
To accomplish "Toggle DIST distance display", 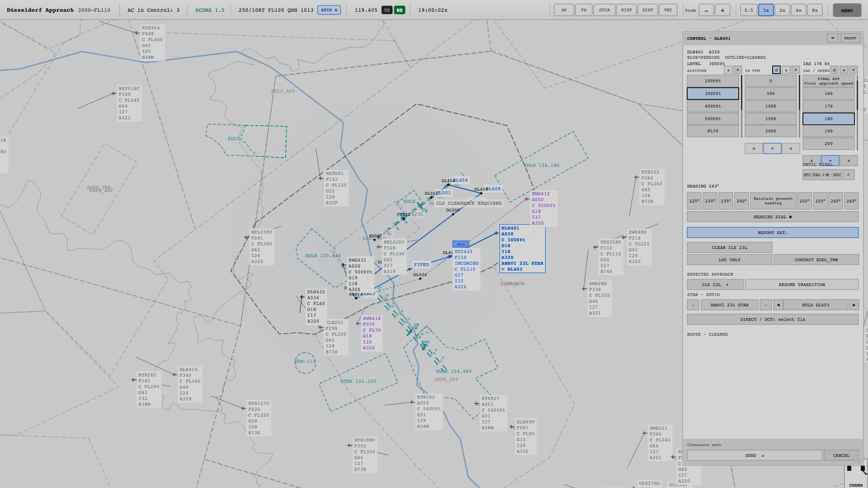I will 648,10.
